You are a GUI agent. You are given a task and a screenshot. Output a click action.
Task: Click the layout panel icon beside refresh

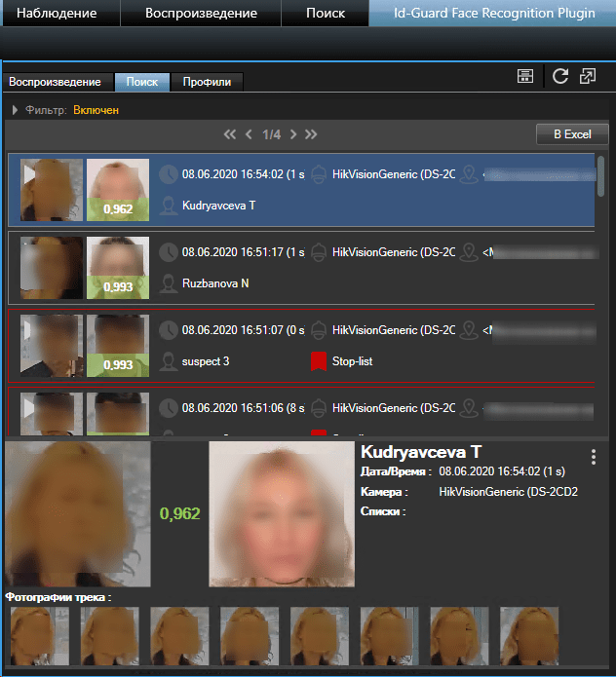coord(525,77)
